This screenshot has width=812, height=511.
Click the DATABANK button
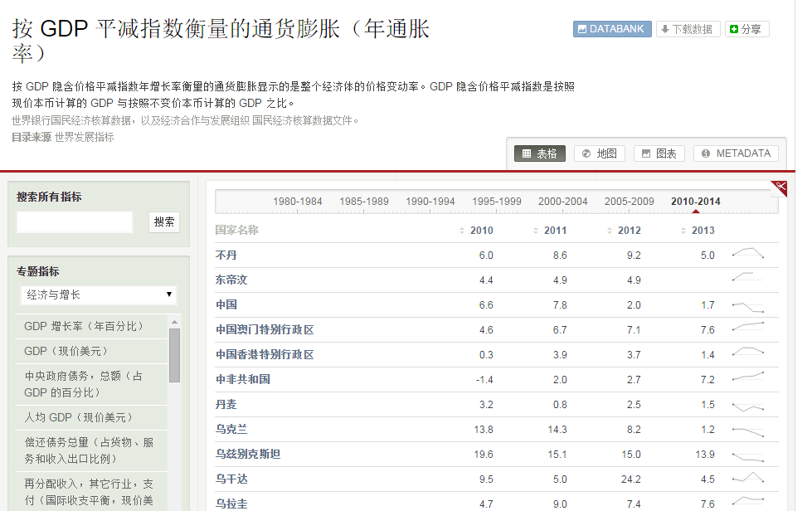click(x=612, y=29)
